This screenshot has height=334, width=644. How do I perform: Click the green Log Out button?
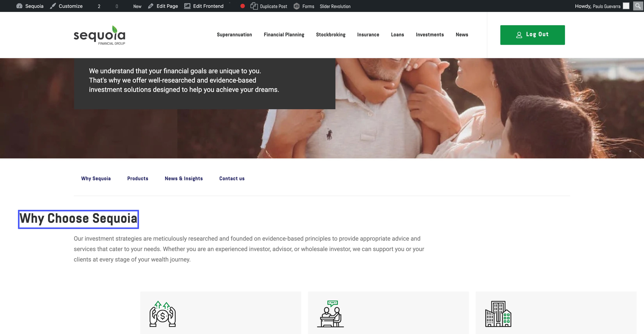pyautogui.click(x=533, y=35)
